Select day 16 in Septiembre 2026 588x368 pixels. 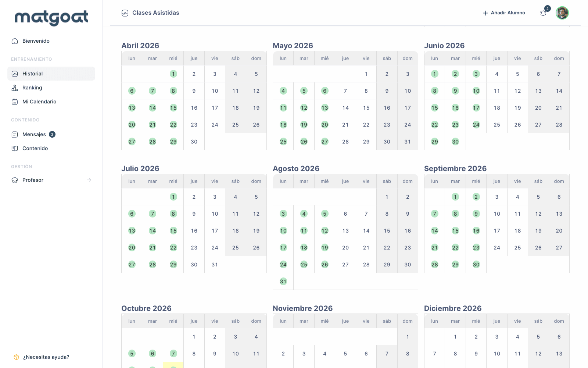[476, 231]
